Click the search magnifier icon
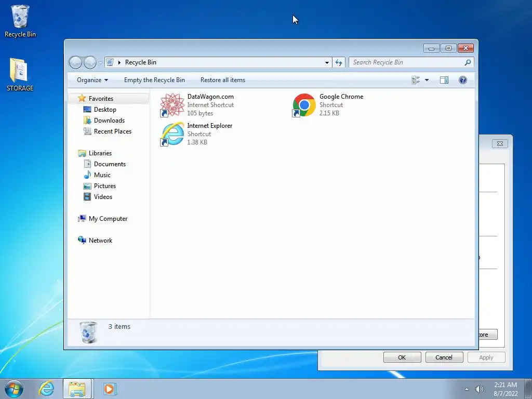The height and width of the screenshot is (399, 532). click(x=468, y=62)
